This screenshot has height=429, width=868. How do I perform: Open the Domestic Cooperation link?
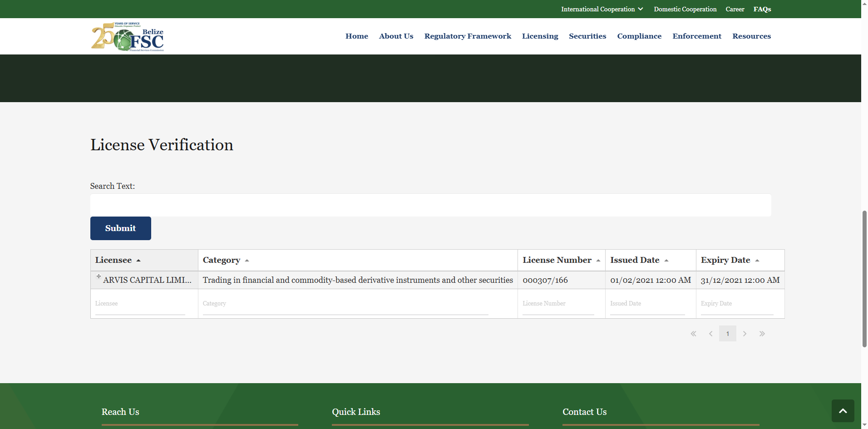pyautogui.click(x=685, y=9)
